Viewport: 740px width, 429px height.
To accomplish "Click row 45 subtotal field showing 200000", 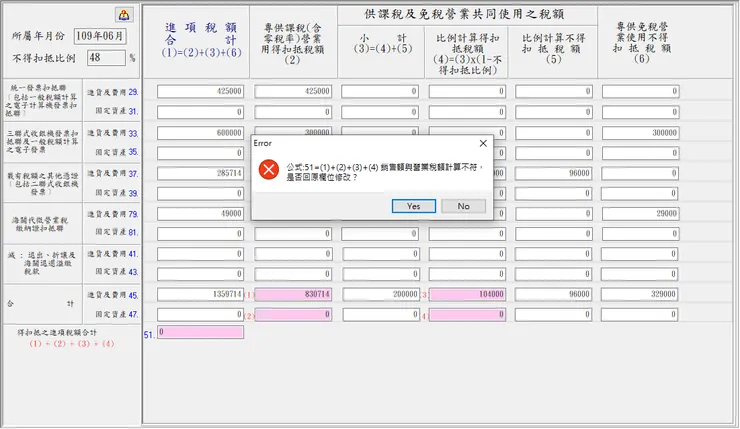I will [x=381, y=294].
